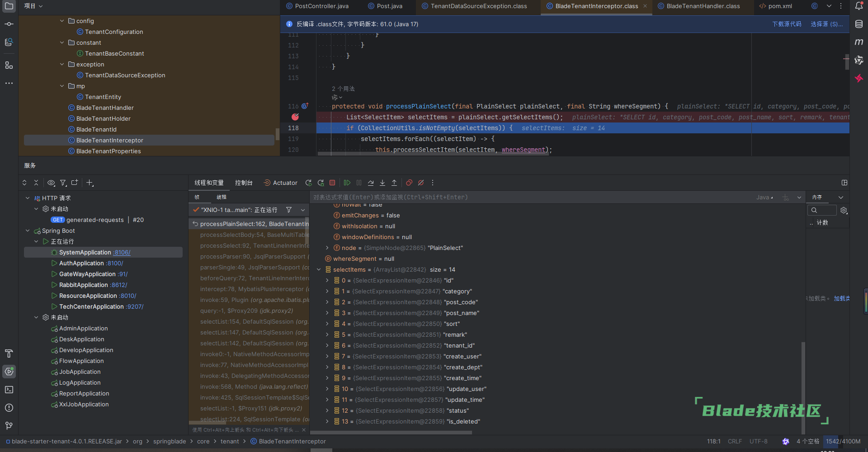Open the Actuator tab

tap(281, 183)
